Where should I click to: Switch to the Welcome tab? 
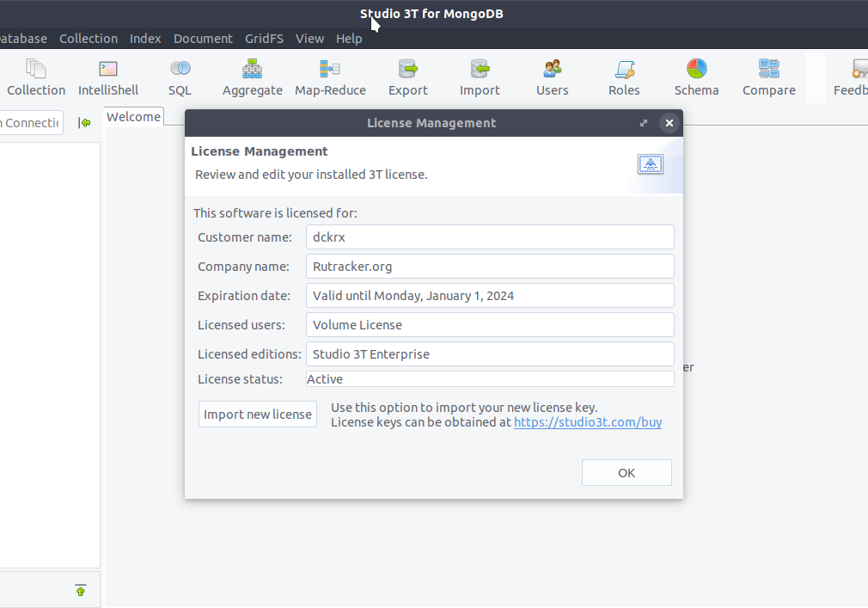pyautogui.click(x=133, y=117)
